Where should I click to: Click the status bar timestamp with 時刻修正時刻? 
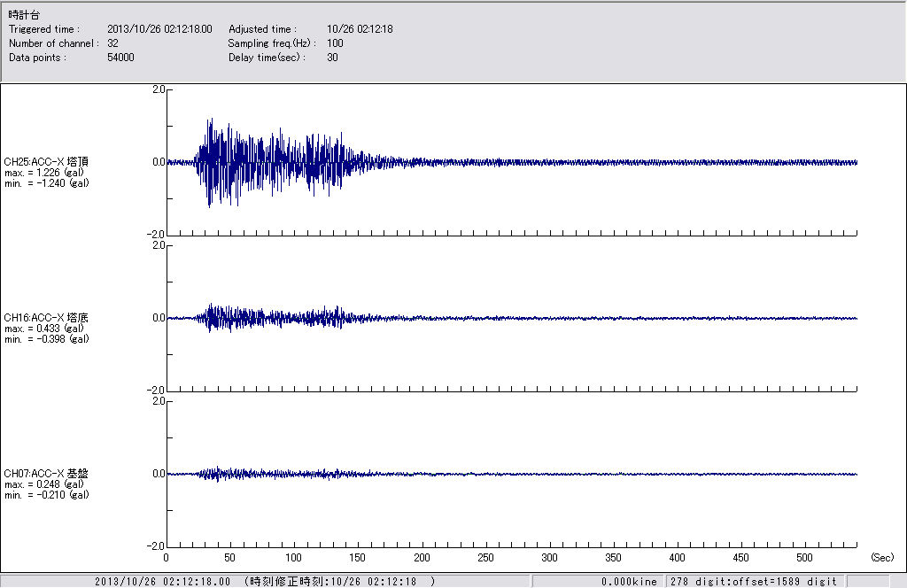click(264, 581)
